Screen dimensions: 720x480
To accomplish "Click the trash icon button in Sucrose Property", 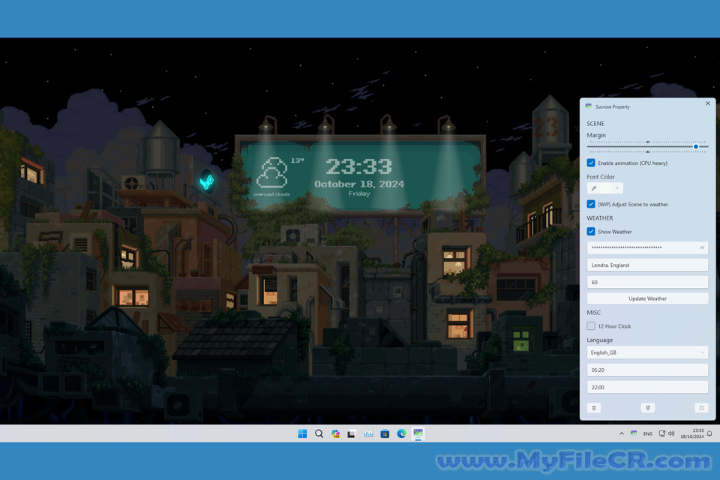I will [x=594, y=408].
